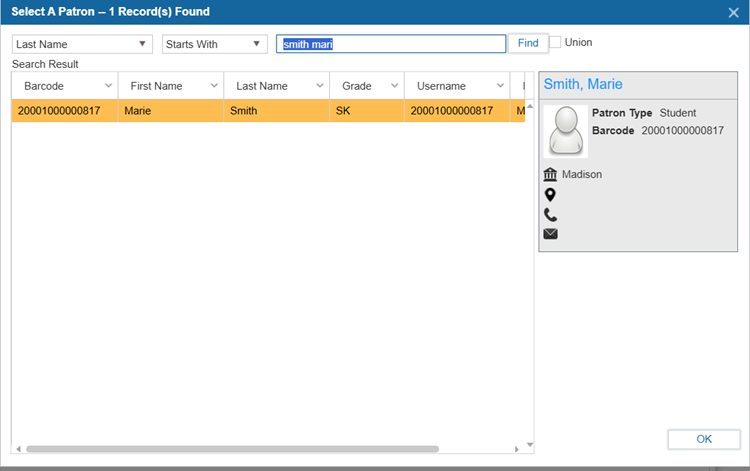Enable the Union checkbox

556,43
